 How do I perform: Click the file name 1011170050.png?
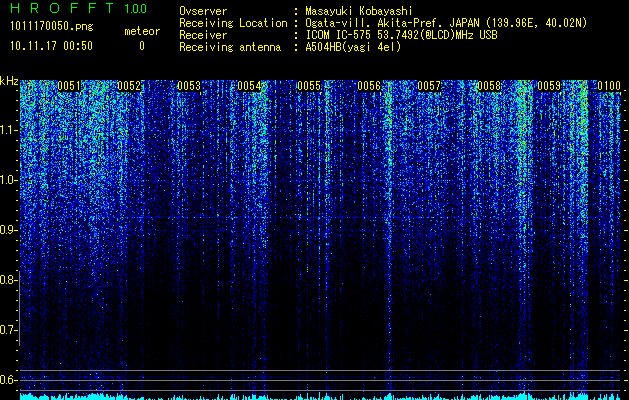tap(52, 27)
